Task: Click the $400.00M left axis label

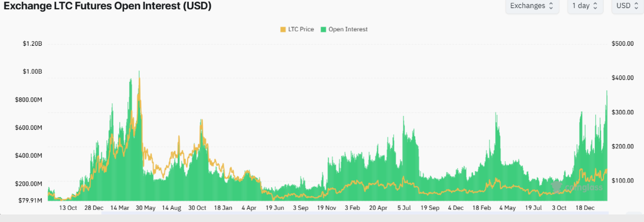Action: tap(29, 155)
